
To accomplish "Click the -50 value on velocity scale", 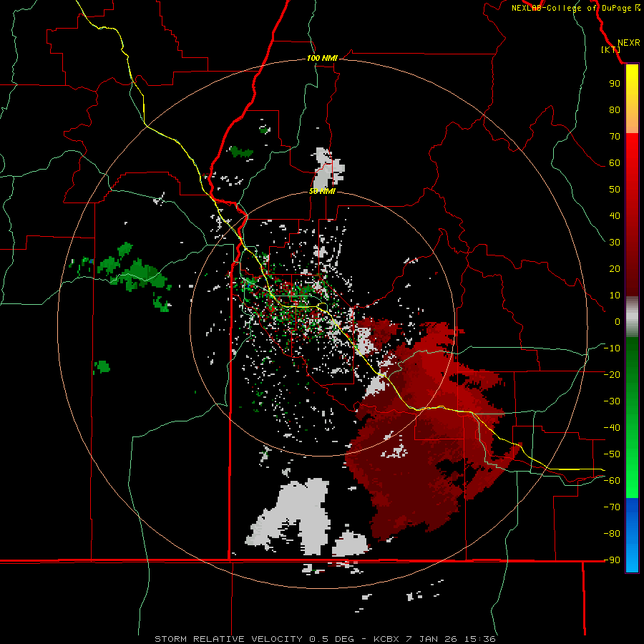I will pos(612,454).
